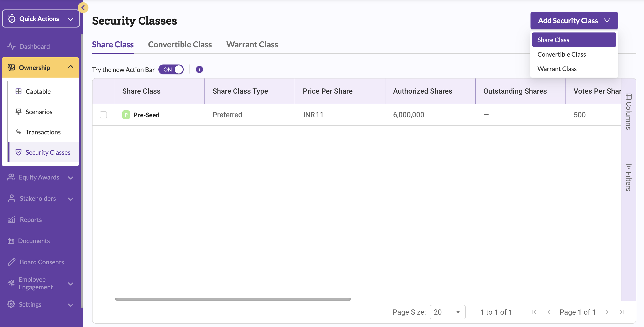Open the Transactions sidebar link
644x327 pixels.
(43, 132)
